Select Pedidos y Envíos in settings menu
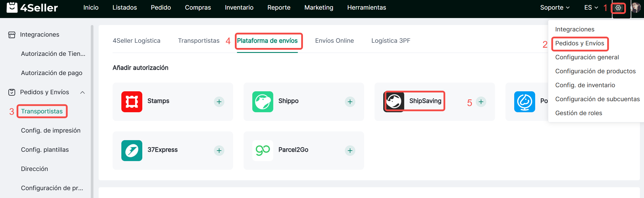The height and width of the screenshot is (198, 644). [x=579, y=43]
